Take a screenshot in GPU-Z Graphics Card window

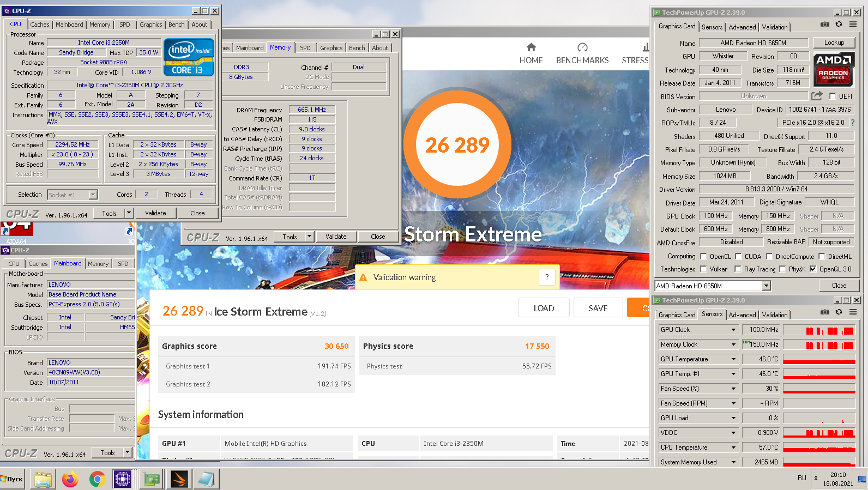[825, 25]
